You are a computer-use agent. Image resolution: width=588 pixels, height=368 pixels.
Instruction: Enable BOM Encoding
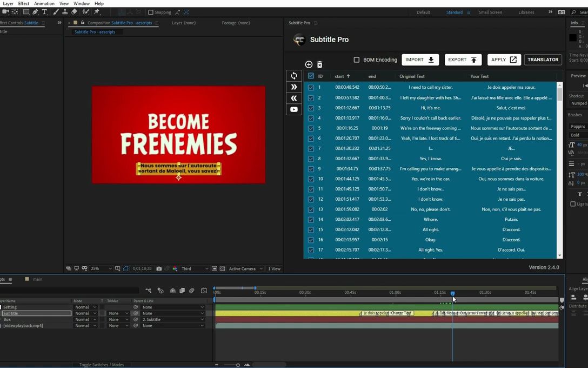point(356,60)
